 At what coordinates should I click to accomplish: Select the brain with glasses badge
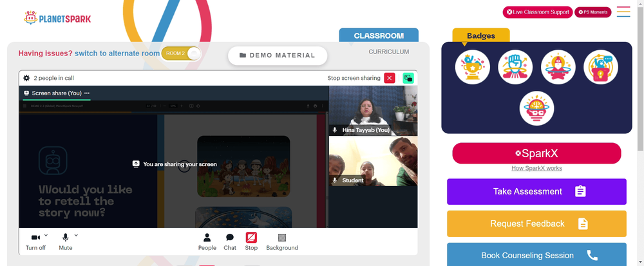point(537,108)
